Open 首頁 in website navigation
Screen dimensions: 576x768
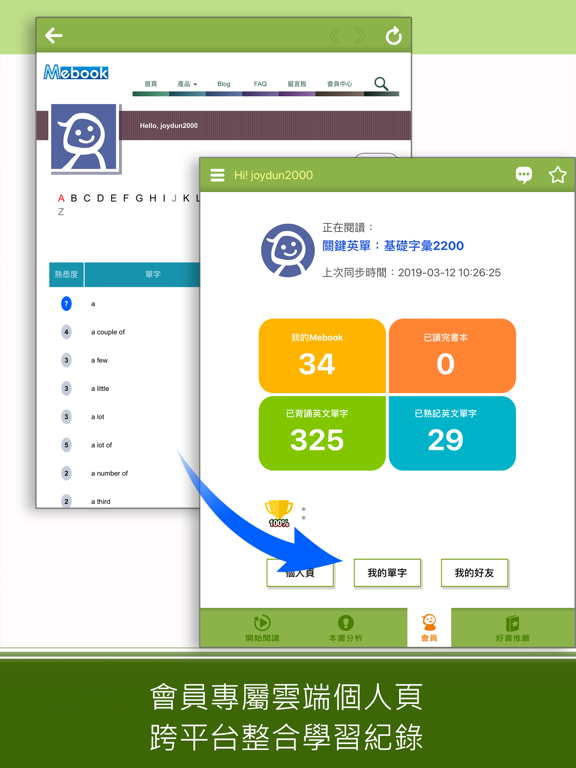pos(151,84)
